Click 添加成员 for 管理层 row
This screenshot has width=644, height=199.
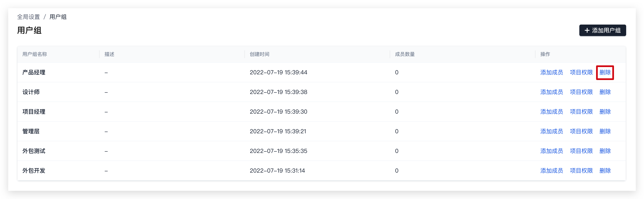tap(551, 131)
